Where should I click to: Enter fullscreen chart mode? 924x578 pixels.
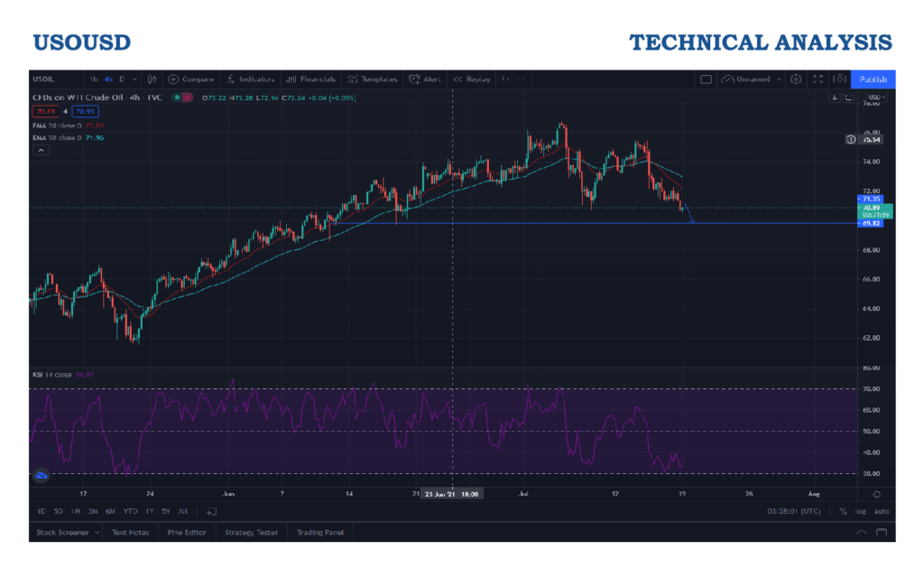coord(818,79)
